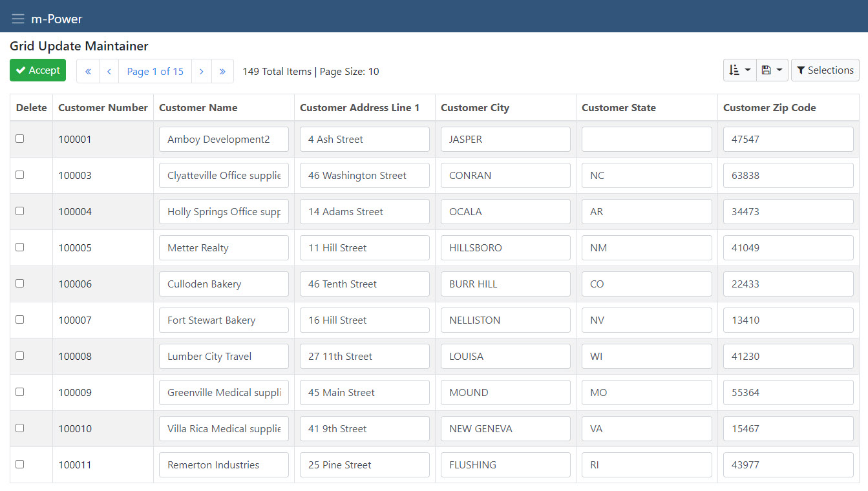Jump to the last page
The width and height of the screenshot is (868, 491).
point(222,71)
